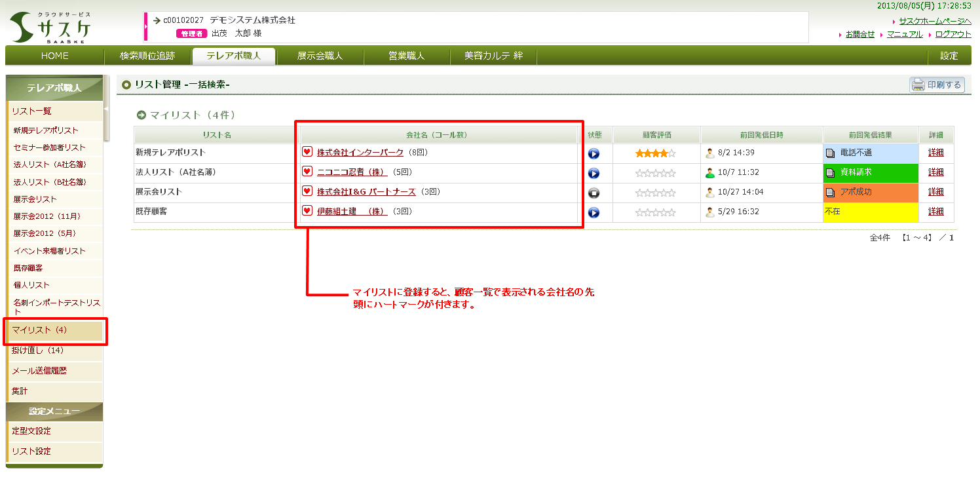Click the document icon beside 電話不通
980x479 pixels.
830,153
